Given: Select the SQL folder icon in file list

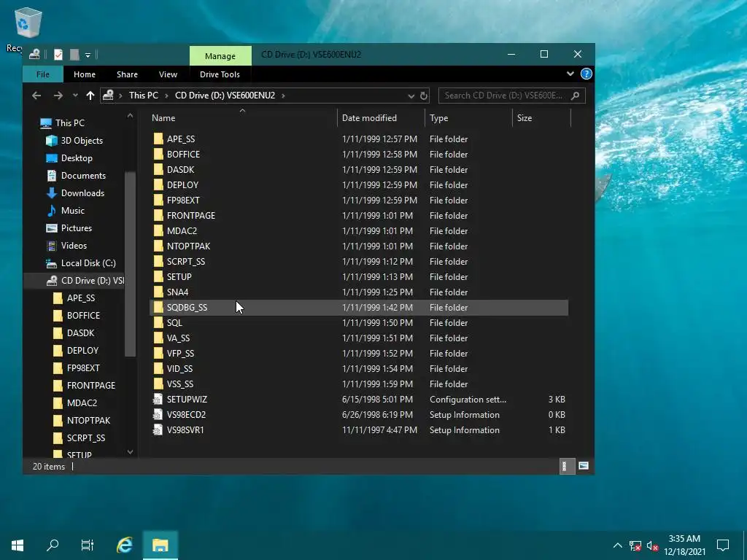Looking at the screenshot, I should (158, 322).
